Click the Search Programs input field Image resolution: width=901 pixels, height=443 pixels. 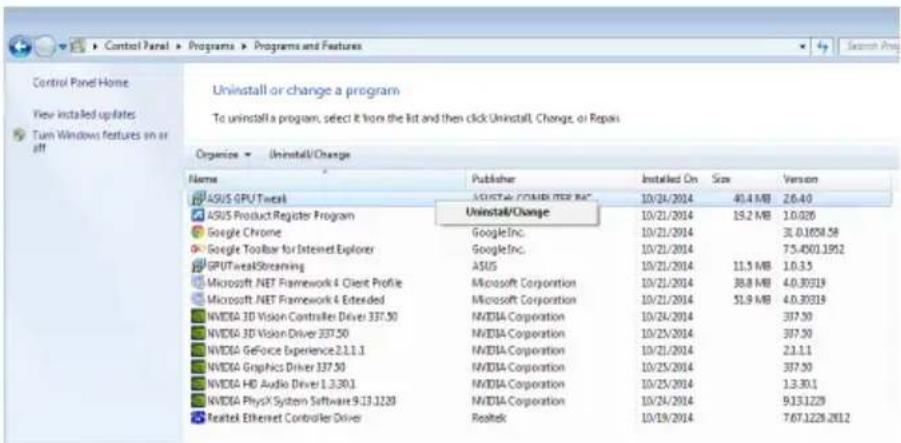click(869, 47)
